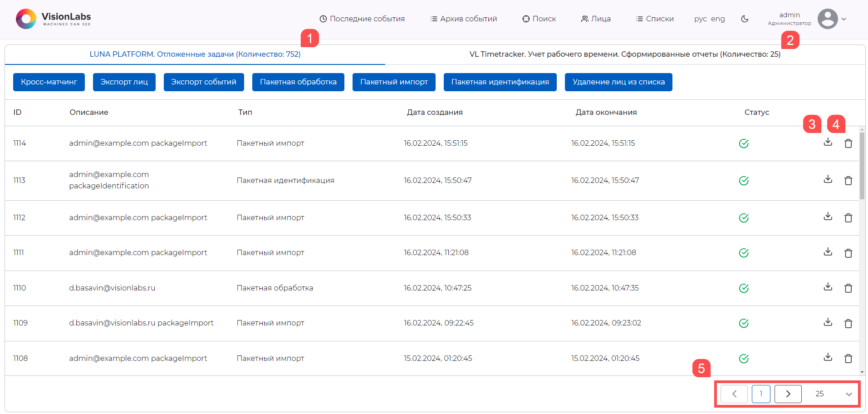
Task: Open Архив событий menu
Action: [464, 19]
